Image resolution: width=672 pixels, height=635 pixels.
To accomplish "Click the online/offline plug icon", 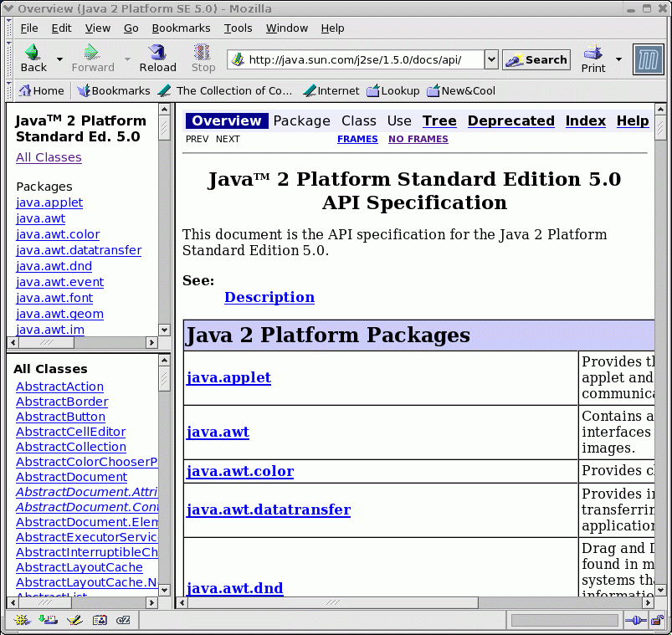I will coord(635,620).
